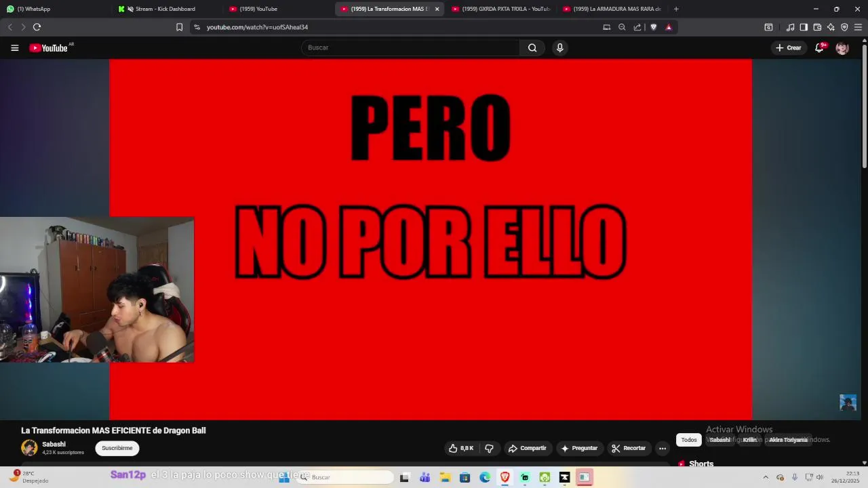Image resolution: width=868 pixels, height=488 pixels.
Task: Open YouTube notifications bell
Action: [820, 47]
